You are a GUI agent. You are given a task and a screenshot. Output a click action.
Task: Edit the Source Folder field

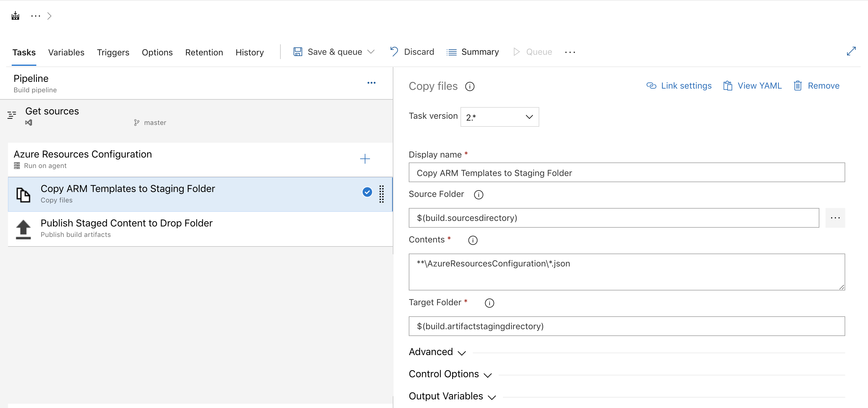click(613, 218)
